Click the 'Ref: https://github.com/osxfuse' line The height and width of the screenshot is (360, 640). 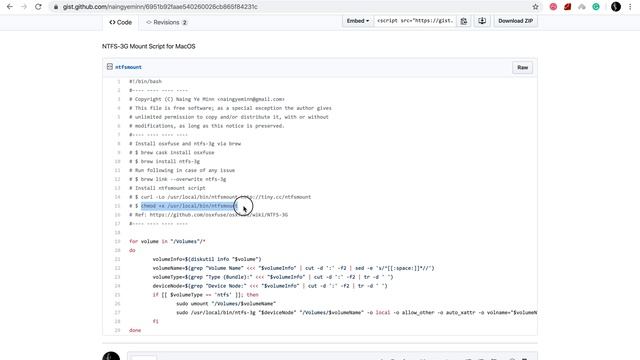coord(209,215)
